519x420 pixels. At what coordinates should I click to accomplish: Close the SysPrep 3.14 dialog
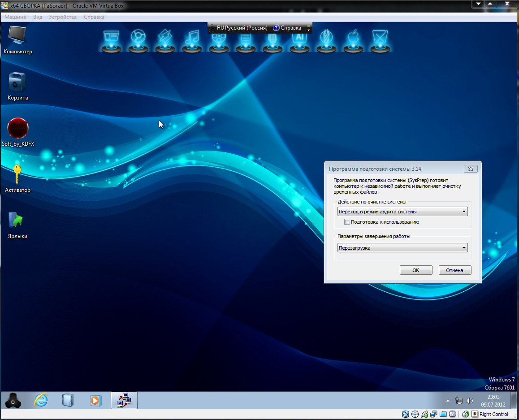click(x=471, y=169)
